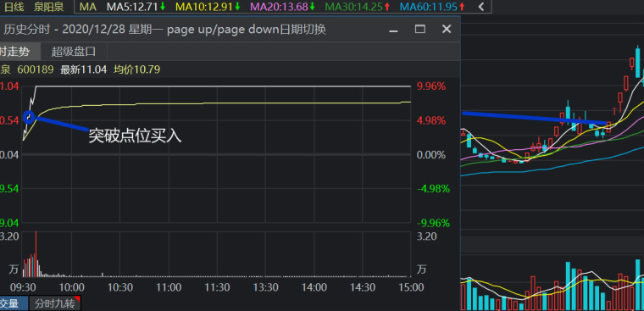
Task: Click the 11:30 time label
Action: [x=217, y=286]
